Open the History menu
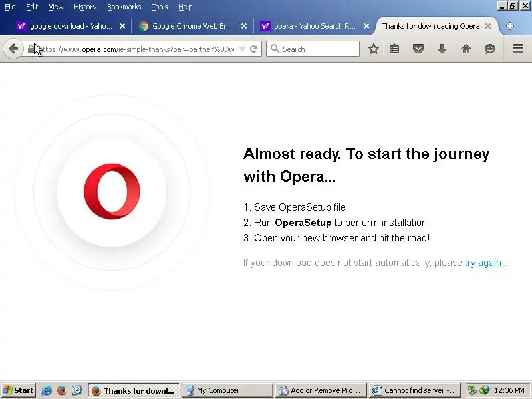Screen dimensions: 532x399 pyautogui.click(x=85, y=7)
